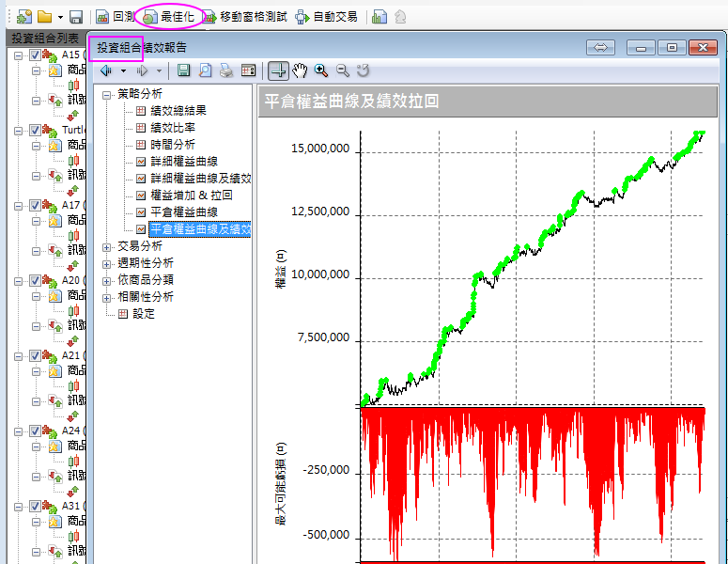Open the folder icon in main toolbar
728x564 pixels.
pos(44,17)
